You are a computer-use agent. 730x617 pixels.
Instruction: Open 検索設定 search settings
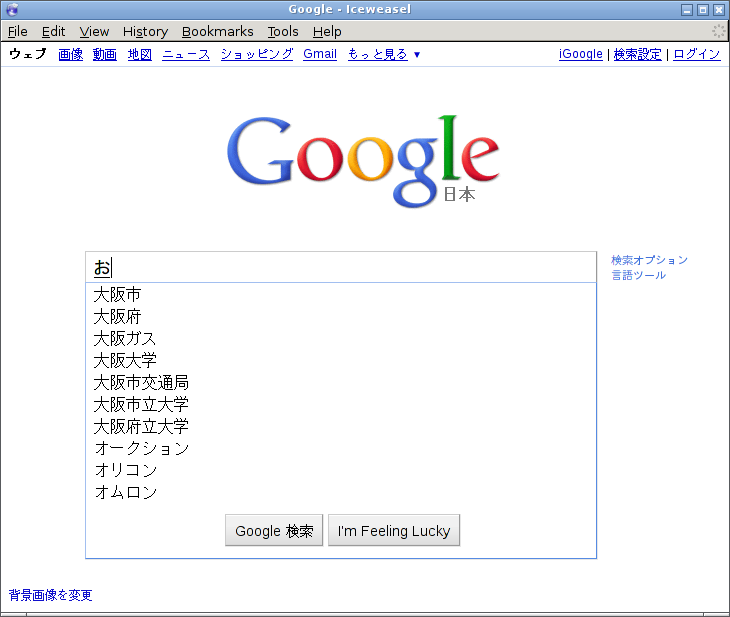(x=637, y=54)
